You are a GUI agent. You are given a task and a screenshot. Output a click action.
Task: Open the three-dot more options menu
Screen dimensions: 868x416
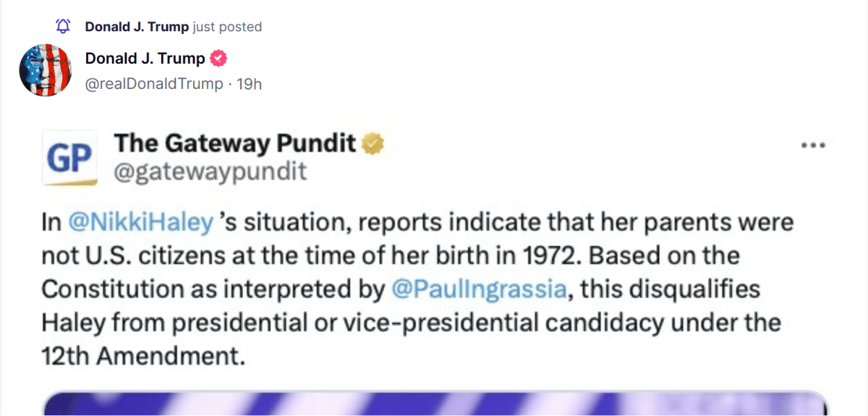814,145
